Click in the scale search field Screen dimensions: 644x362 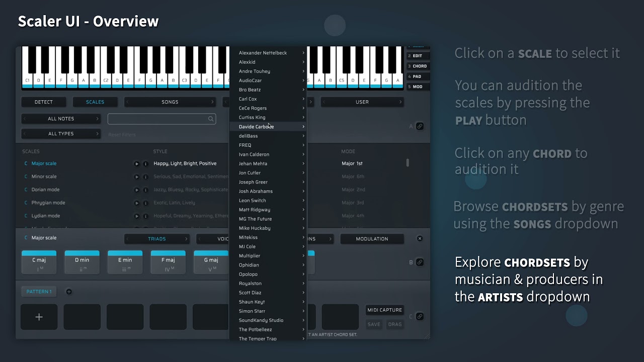(x=162, y=119)
